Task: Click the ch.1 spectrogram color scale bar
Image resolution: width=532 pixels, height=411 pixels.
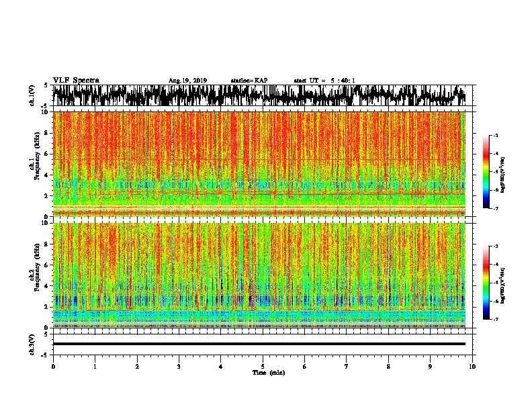Action: click(x=486, y=172)
